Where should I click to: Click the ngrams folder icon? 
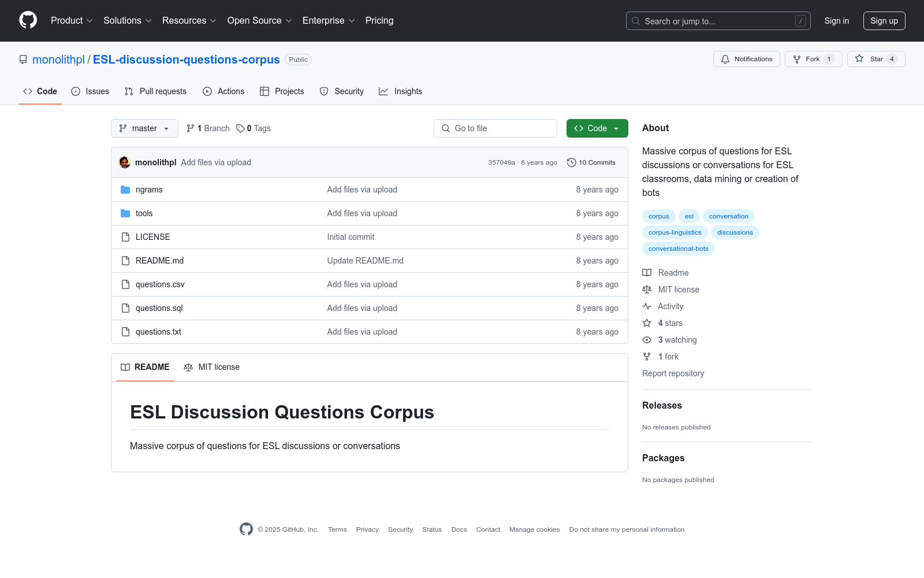(125, 190)
